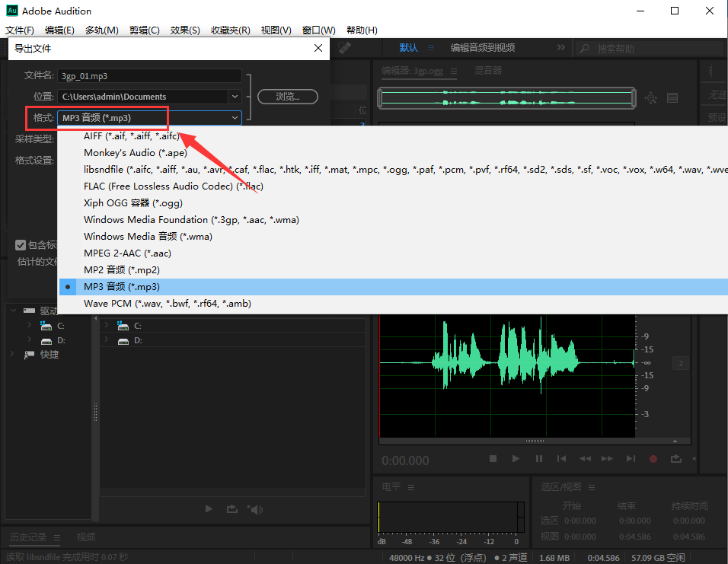Toggle the auto-play speaker icon in media browser
Image resolution: width=728 pixels, height=564 pixels.
(x=257, y=510)
